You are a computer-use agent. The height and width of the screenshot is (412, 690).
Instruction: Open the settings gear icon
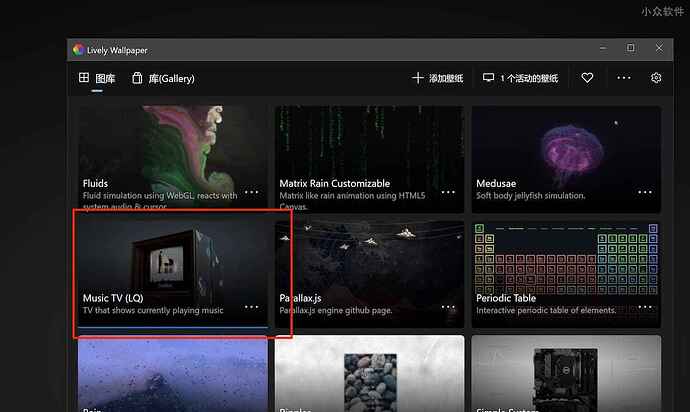click(656, 78)
